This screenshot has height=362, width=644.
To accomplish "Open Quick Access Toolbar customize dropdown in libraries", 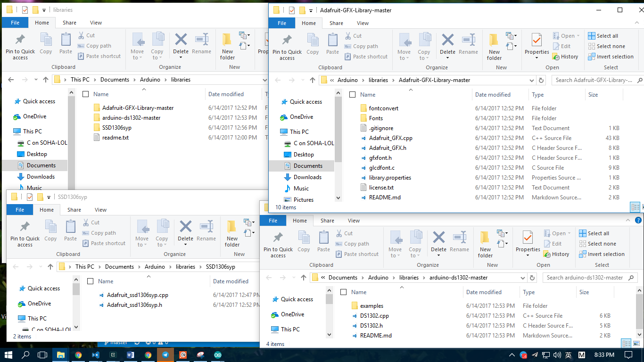I will (44, 10).
